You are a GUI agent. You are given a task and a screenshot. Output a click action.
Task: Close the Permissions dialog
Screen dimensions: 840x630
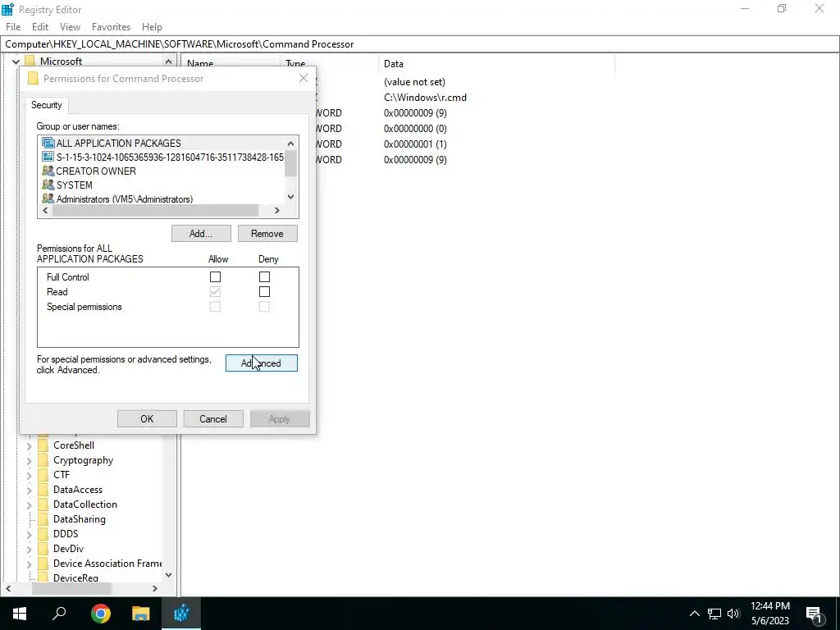[304, 78]
